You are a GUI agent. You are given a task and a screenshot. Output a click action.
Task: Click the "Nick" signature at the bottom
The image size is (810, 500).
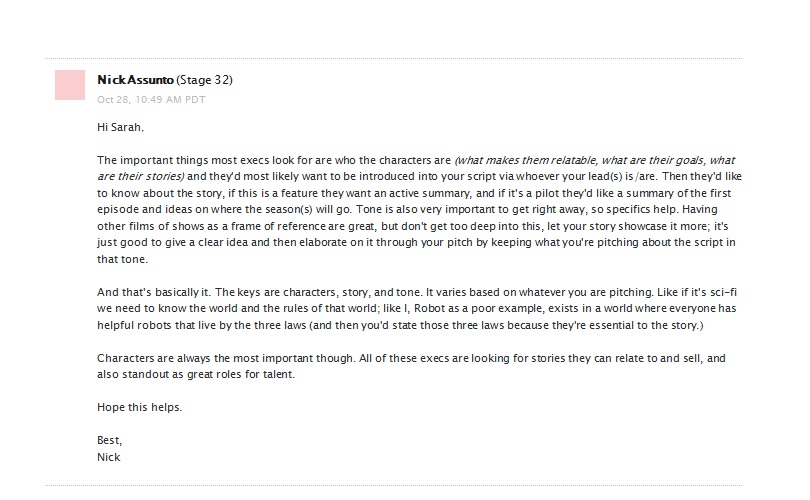(x=108, y=457)
